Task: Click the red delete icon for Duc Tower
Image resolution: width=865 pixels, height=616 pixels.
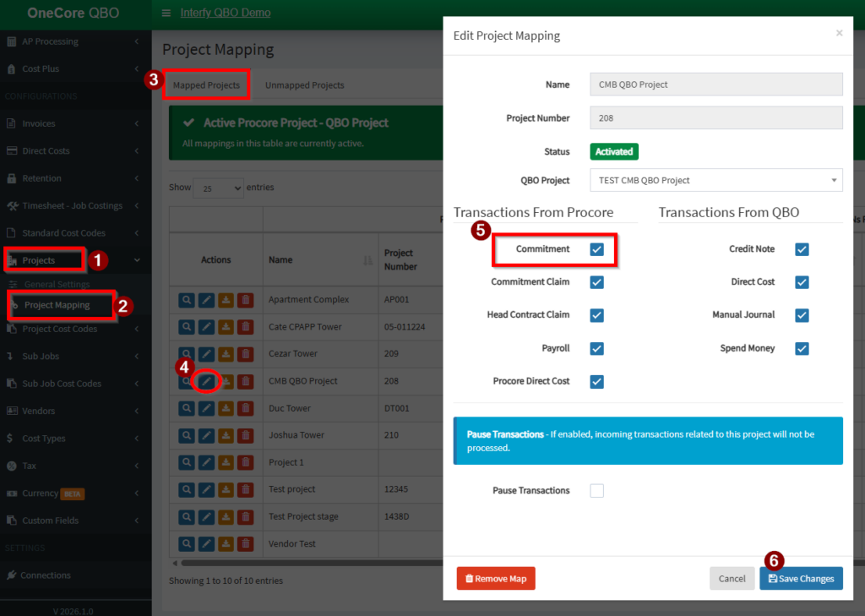Action: [x=245, y=408]
